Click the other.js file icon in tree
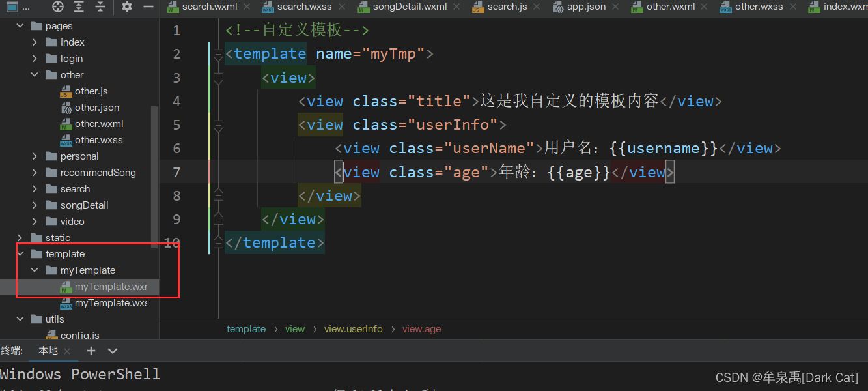The width and height of the screenshot is (868, 391). (x=66, y=91)
